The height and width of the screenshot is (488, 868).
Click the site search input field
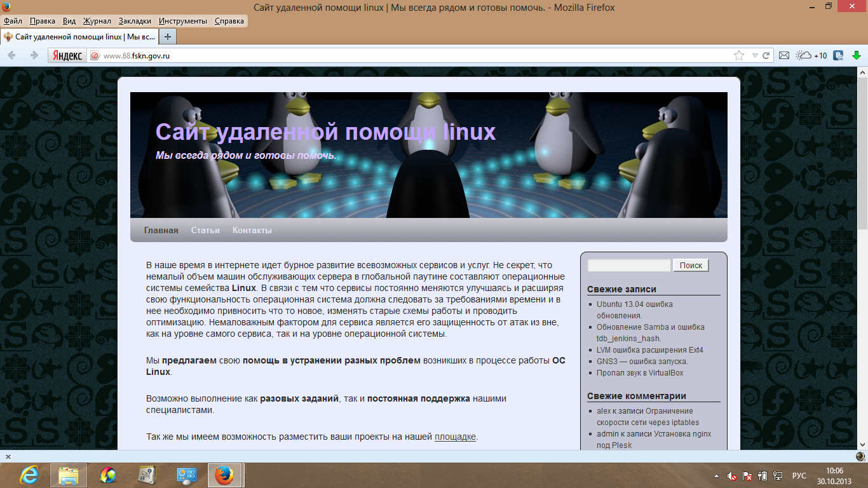pyautogui.click(x=629, y=266)
